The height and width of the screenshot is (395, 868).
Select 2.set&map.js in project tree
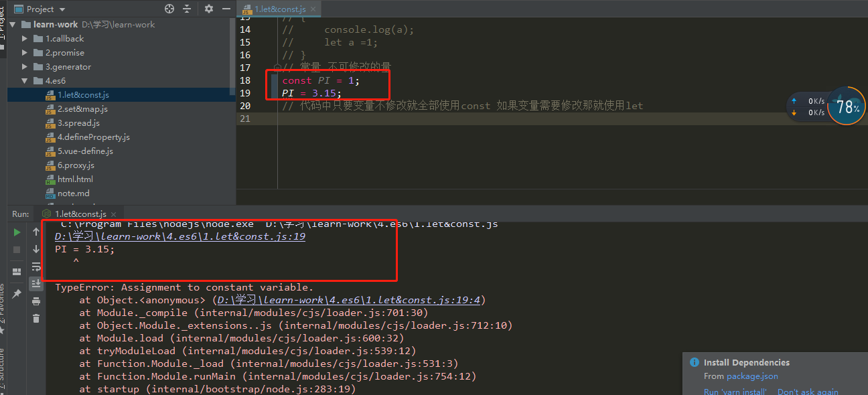tap(82, 109)
